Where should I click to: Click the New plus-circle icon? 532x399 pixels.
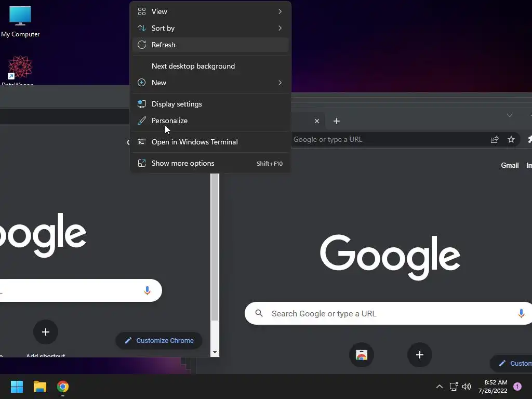point(142,83)
